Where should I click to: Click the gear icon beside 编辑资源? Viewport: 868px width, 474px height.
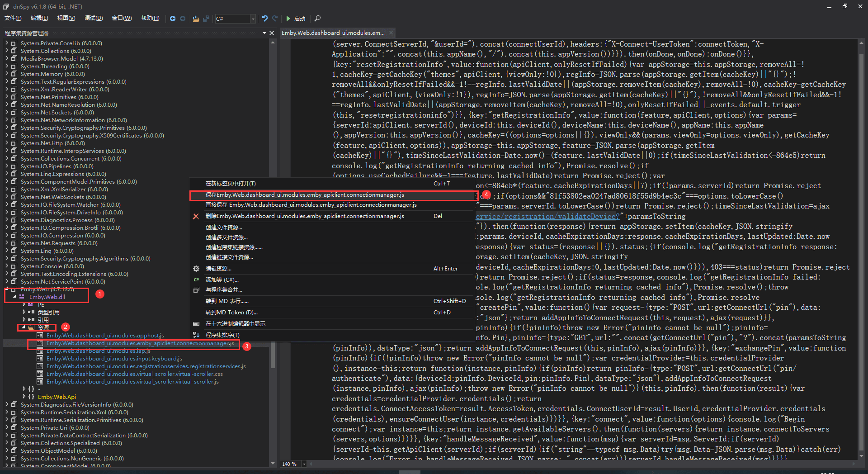point(196,268)
